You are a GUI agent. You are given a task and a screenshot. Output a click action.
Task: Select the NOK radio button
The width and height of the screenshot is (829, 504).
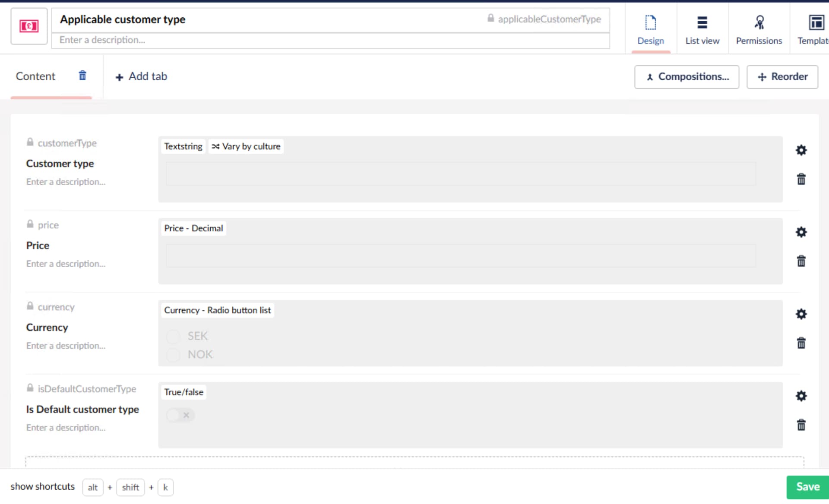pos(173,355)
